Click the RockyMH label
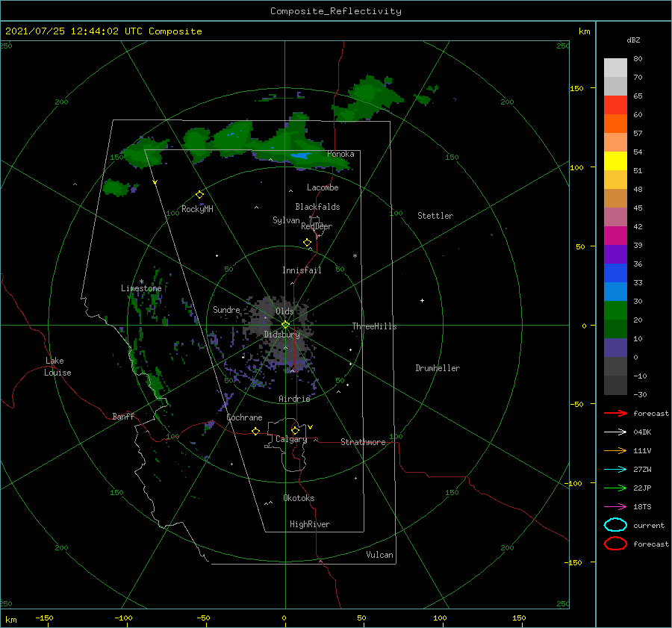Viewport: 672px width, 628px height. click(197, 209)
